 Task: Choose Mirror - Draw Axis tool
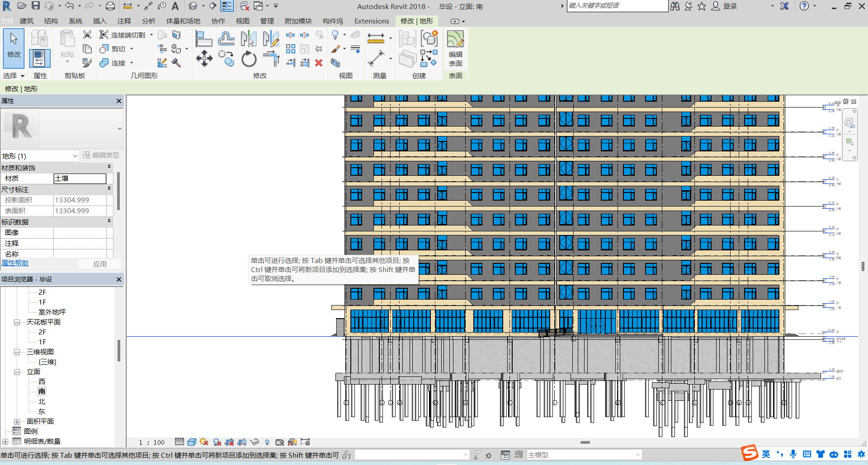pos(271,38)
